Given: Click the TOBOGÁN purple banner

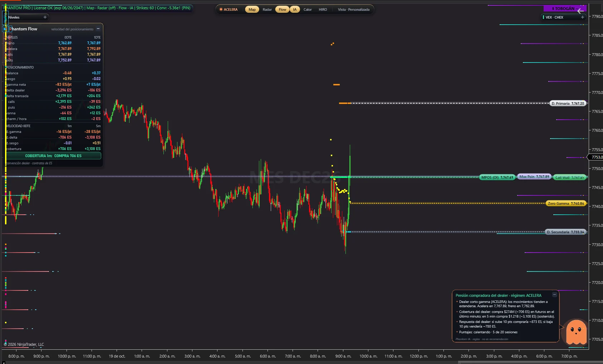Looking at the screenshot, I should point(565,8).
